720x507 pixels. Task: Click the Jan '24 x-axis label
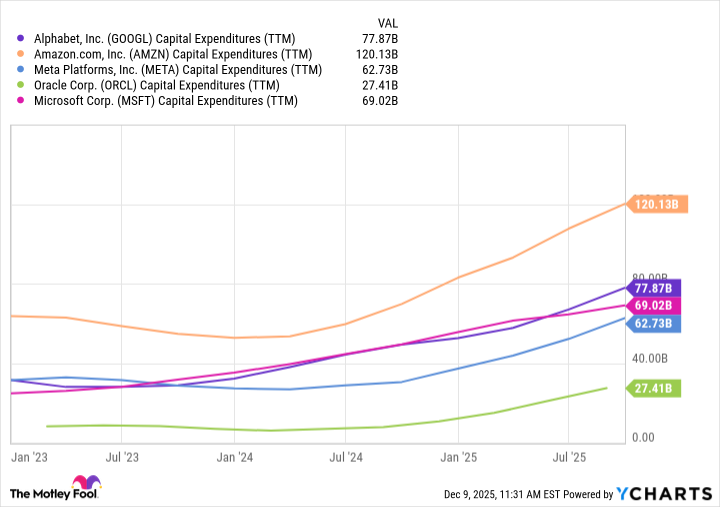coord(234,457)
